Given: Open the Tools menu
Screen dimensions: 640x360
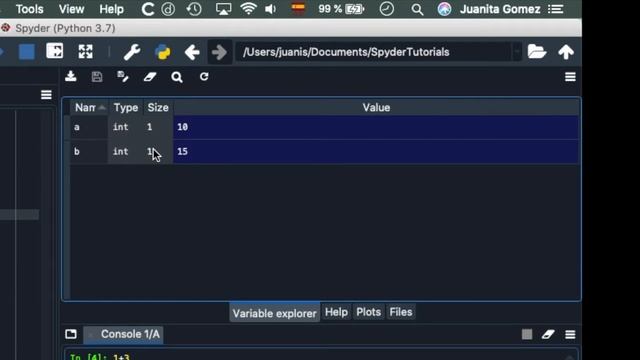Looking at the screenshot, I should (x=29, y=9).
